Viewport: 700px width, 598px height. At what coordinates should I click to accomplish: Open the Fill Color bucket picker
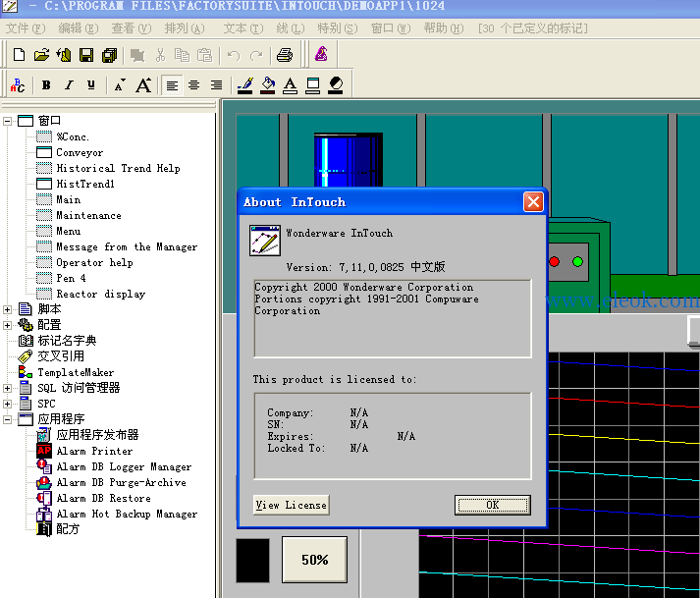(x=268, y=84)
